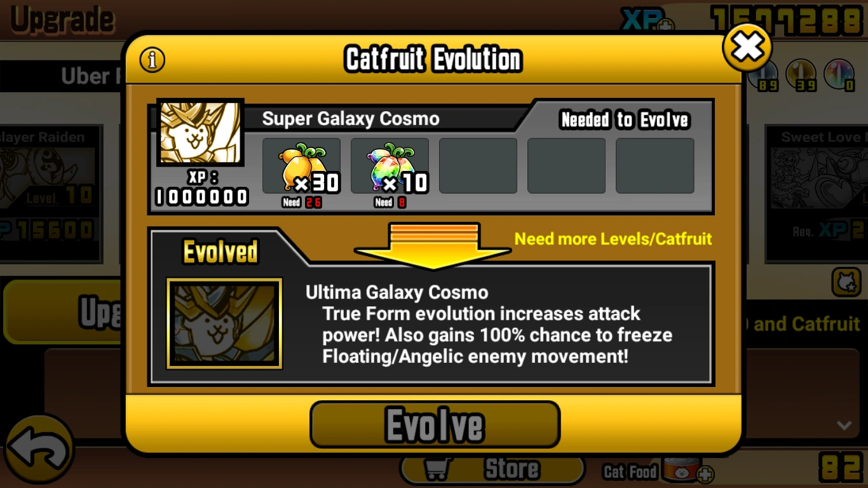Open the Store with cart icon

pyautogui.click(x=492, y=470)
